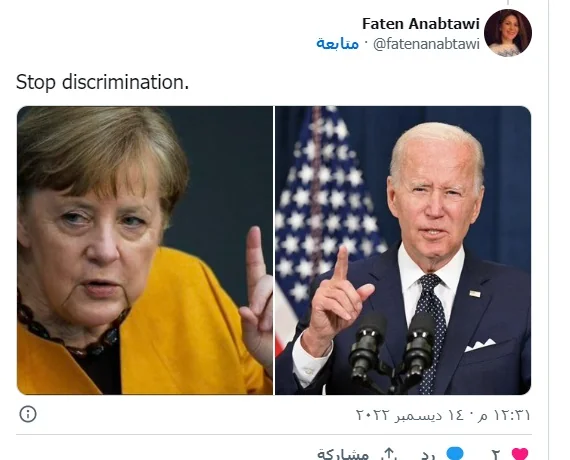Click the 'Stop discrimination.' tweet text
Screen dimensions: 570x460
click(x=103, y=82)
